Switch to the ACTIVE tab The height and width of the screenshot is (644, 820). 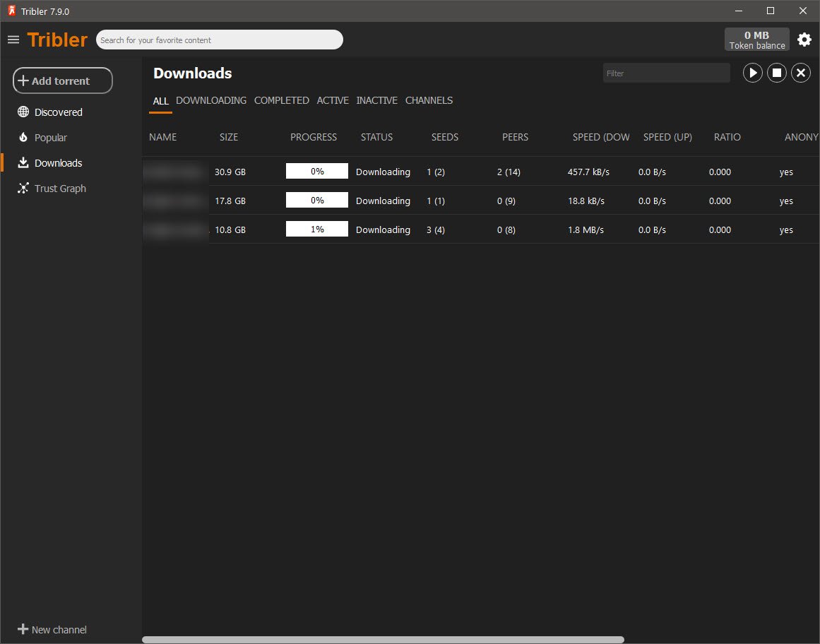333,100
